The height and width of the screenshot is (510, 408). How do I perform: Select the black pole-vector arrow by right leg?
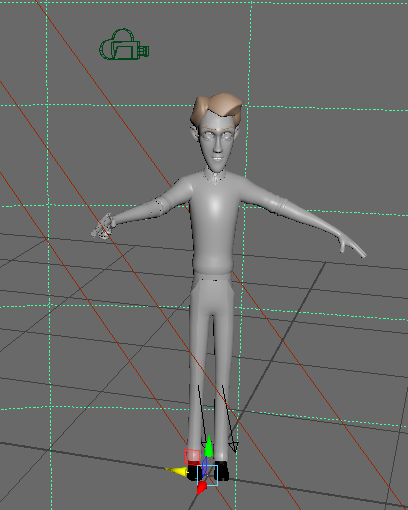point(229,419)
